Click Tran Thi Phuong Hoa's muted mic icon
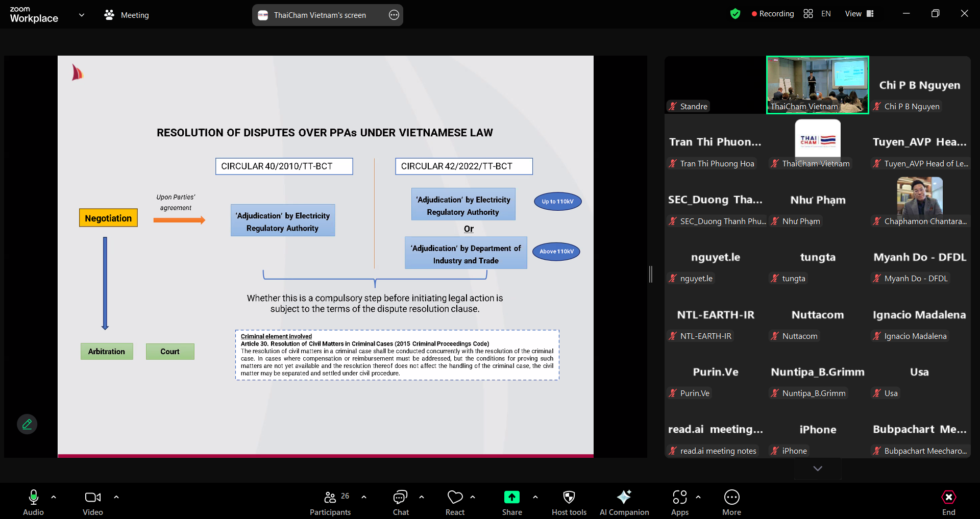980x519 pixels. pyautogui.click(x=673, y=164)
